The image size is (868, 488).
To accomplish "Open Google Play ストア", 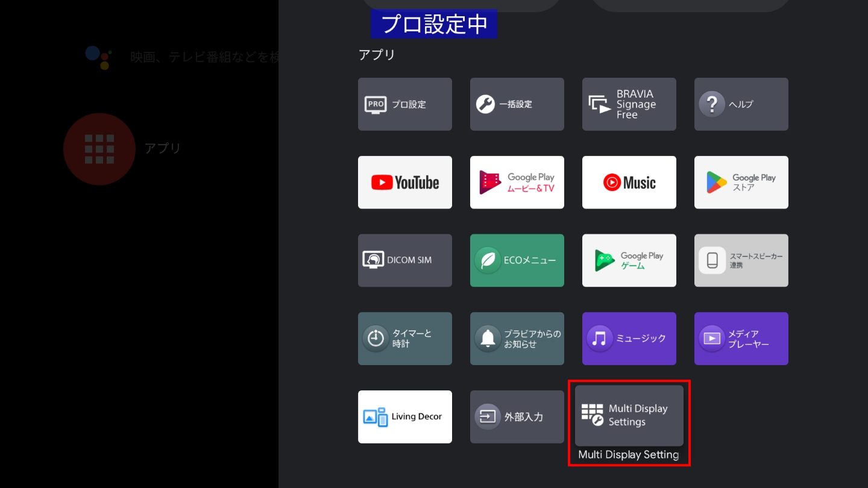I will [x=741, y=183].
